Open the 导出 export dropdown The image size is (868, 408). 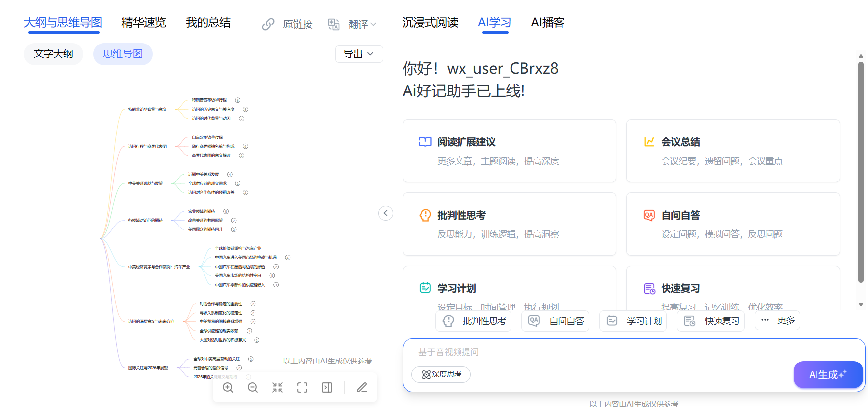click(359, 54)
